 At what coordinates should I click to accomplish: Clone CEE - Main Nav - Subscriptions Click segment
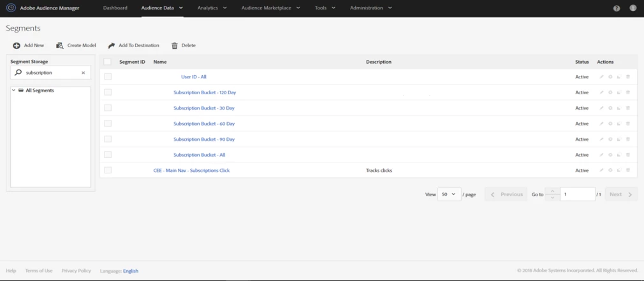click(x=619, y=170)
